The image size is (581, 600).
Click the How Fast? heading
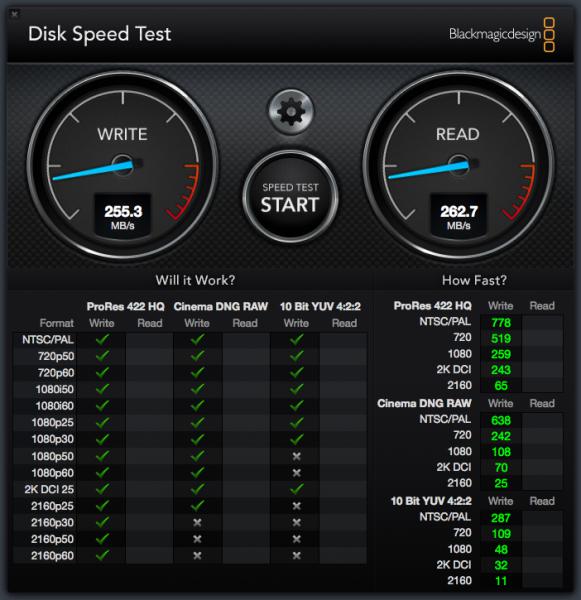[x=474, y=280]
